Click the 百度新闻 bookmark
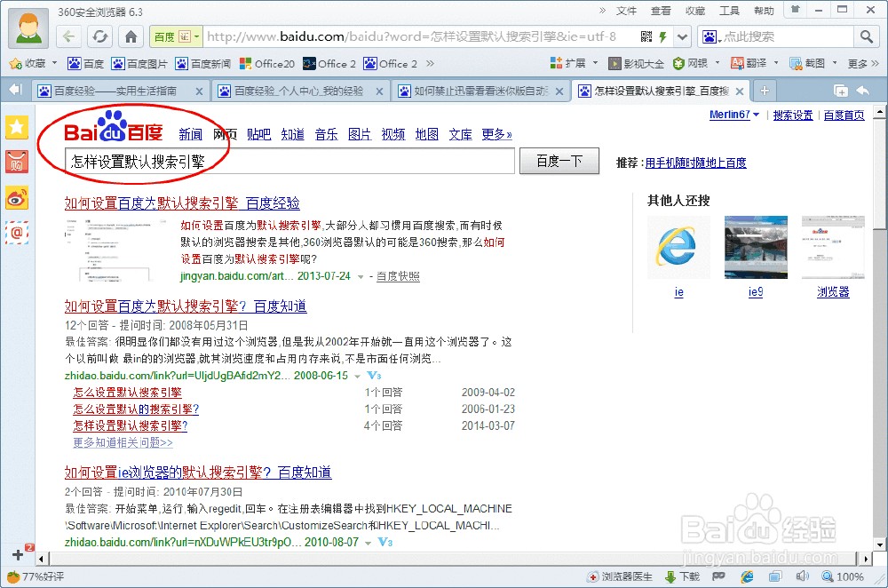Image resolution: width=888 pixels, height=588 pixels. pyautogui.click(x=202, y=63)
